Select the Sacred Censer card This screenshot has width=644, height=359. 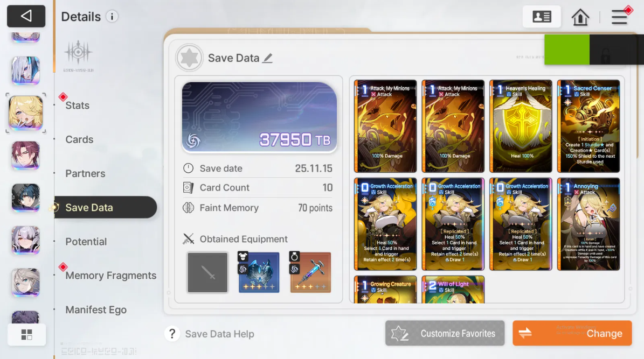(588, 126)
